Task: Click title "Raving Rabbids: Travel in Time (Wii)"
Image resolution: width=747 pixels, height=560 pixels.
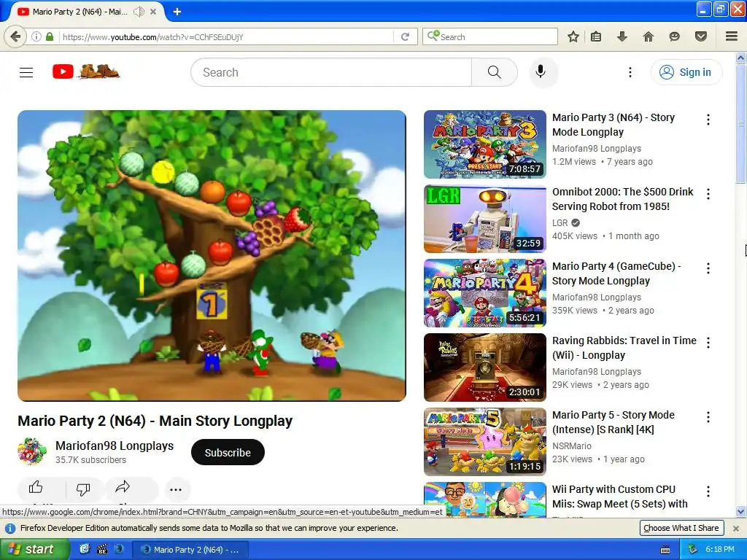Action: click(x=624, y=348)
